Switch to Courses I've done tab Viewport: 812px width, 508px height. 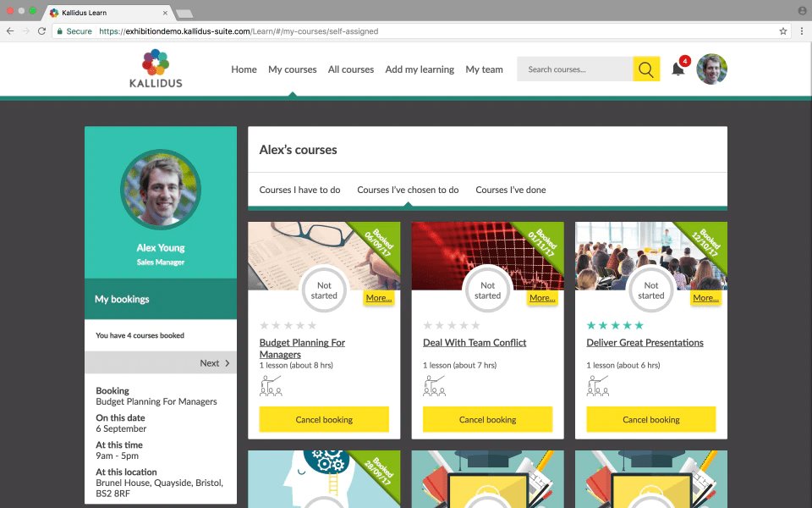pyautogui.click(x=510, y=190)
